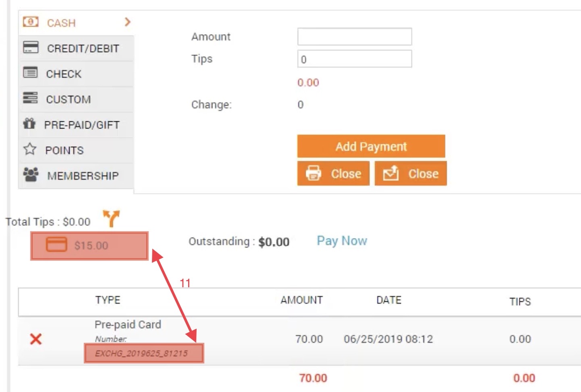Click the star icon for POINTS
This screenshot has height=392, width=581.
point(30,149)
